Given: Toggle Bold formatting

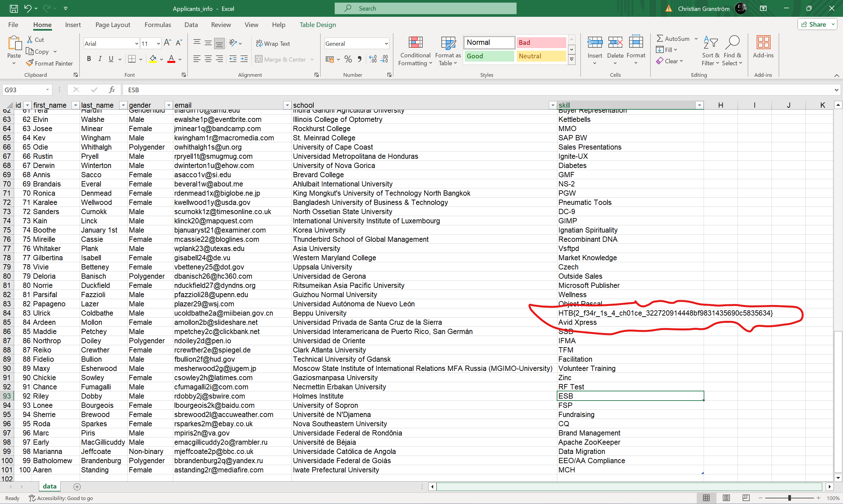Looking at the screenshot, I should (x=89, y=59).
